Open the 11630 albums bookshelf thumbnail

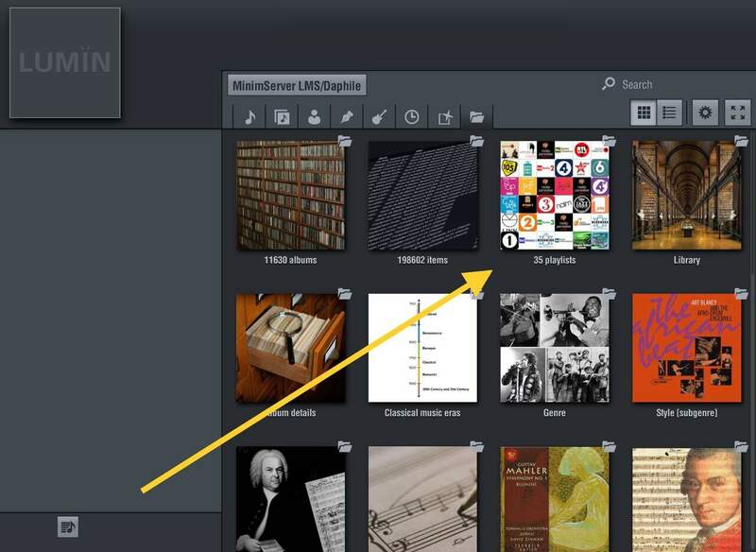(291, 196)
